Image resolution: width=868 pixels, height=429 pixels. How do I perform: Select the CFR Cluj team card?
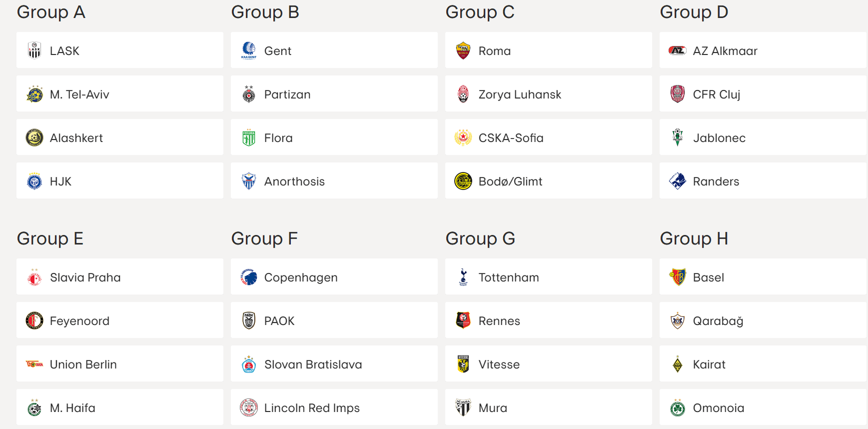(x=762, y=94)
